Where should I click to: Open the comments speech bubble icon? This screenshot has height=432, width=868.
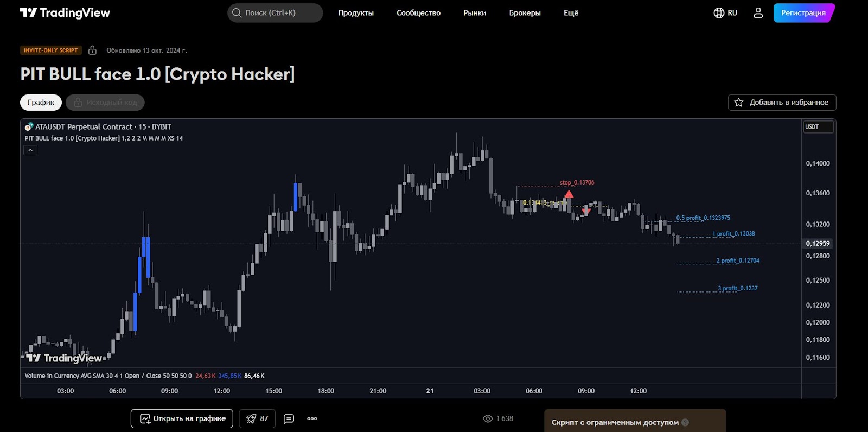coord(289,418)
